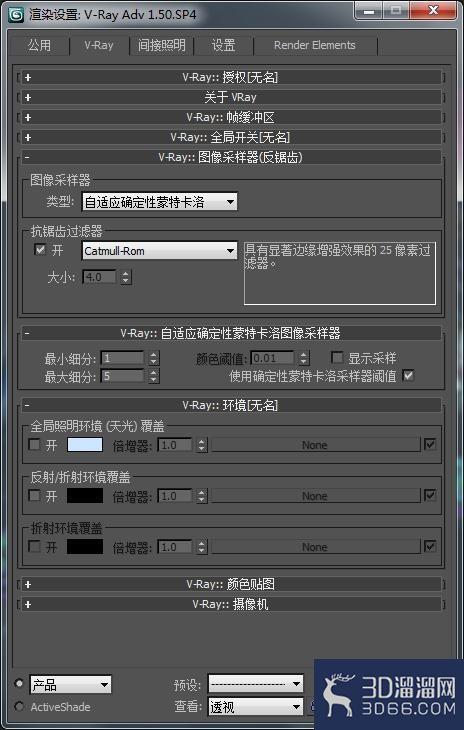The image size is (464, 730).
Task: Switch to the Render Elements tab
Action: click(315, 45)
